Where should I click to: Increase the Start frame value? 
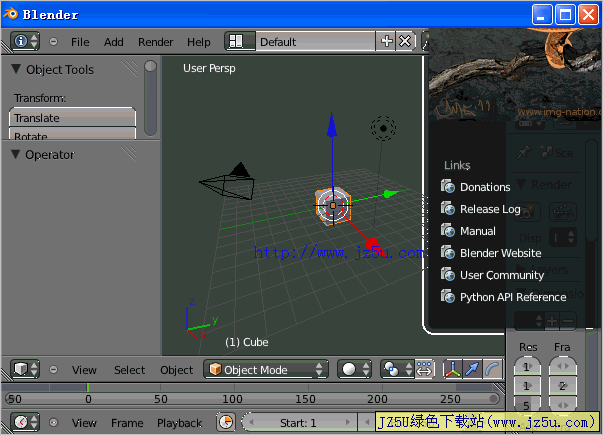coord(348,423)
